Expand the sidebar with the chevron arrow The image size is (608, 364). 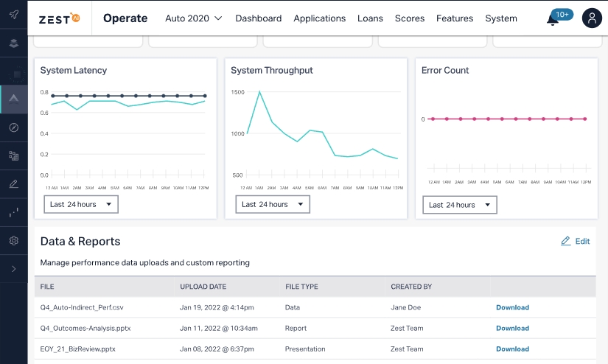point(13,269)
